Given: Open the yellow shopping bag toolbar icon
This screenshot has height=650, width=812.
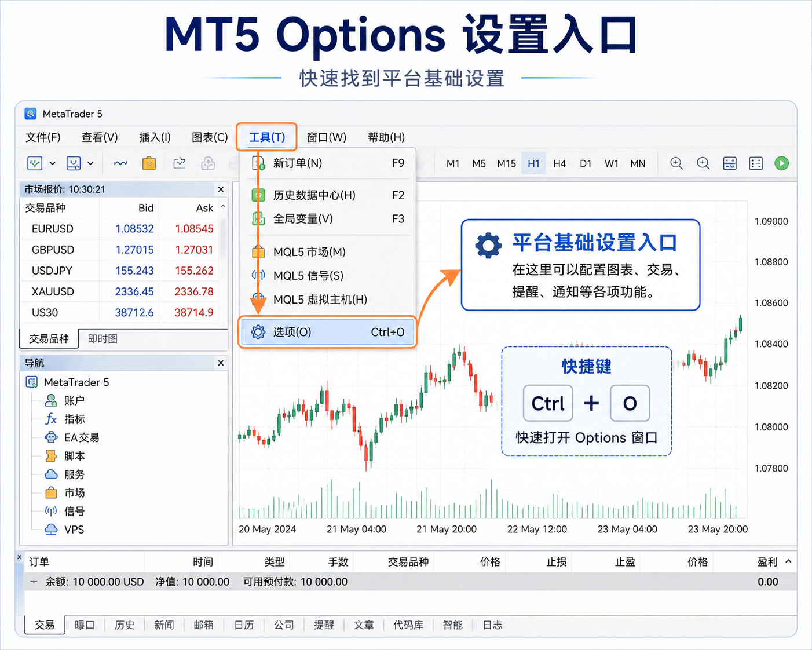Looking at the screenshot, I should click(x=149, y=163).
